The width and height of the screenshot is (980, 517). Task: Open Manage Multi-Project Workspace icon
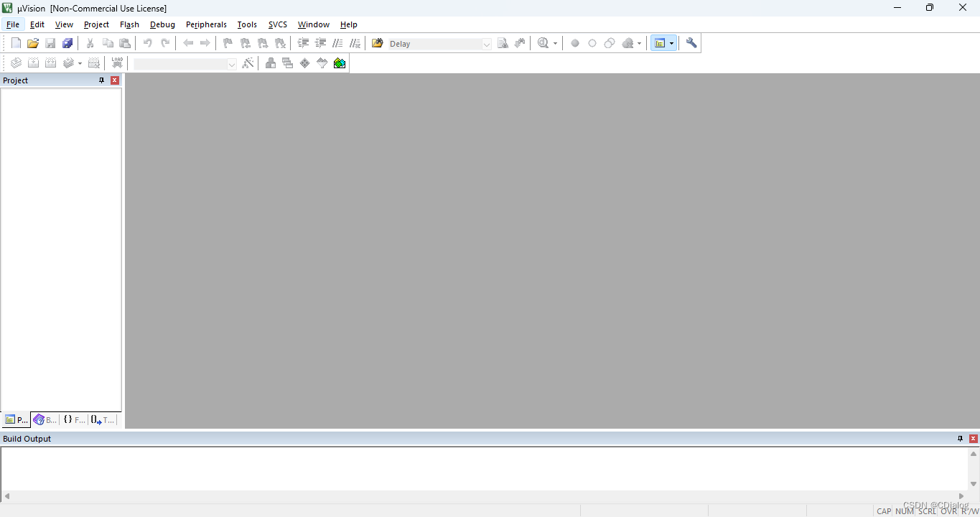(288, 63)
